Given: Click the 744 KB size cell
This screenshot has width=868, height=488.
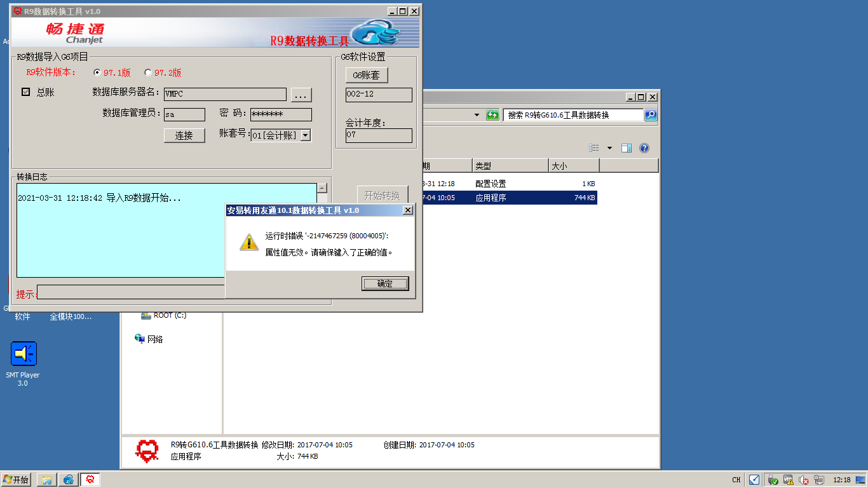Looking at the screenshot, I should [584, 198].
